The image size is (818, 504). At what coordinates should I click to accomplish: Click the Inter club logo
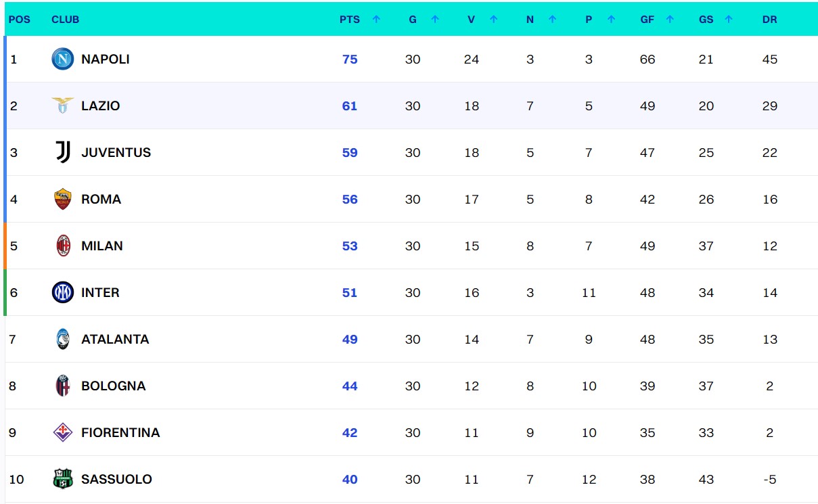[63, 292]
